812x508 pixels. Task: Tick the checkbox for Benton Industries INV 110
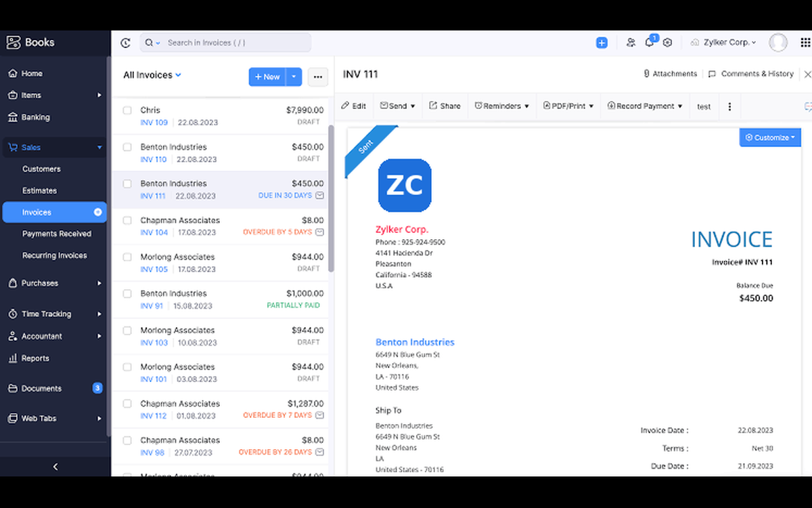127,147
